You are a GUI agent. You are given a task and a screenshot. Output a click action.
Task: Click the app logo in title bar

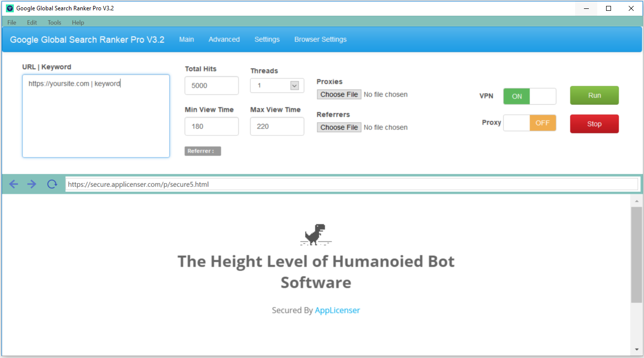click(10, 8)
